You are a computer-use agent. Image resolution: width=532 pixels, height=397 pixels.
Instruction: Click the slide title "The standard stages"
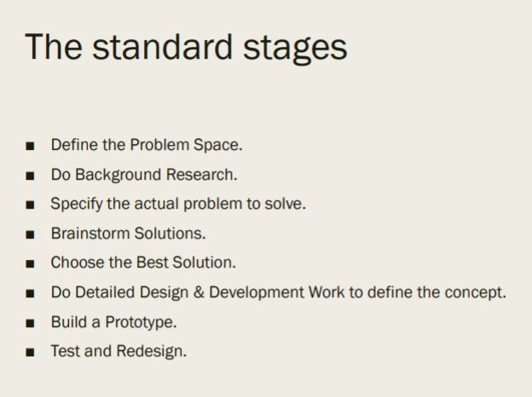pos(186,47)
